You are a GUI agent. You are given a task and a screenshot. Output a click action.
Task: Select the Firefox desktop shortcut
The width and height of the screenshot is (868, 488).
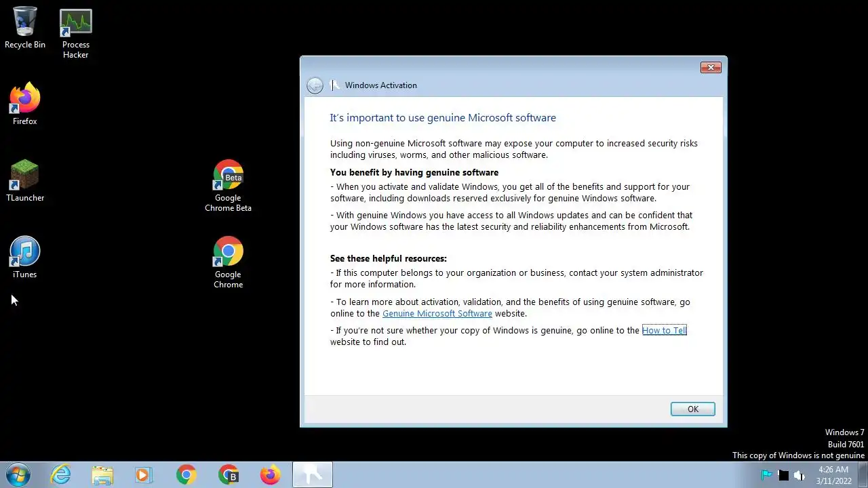pos(25,104)
